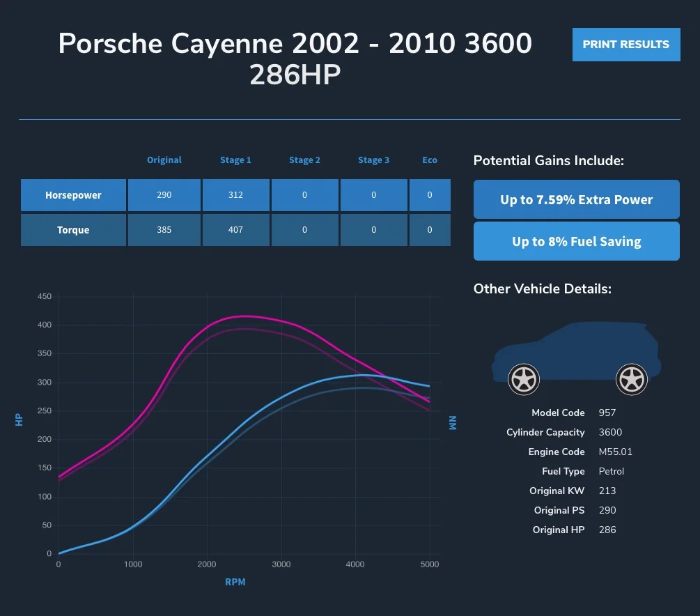Click the peak of the bright magenta torque curve
Screen dimensions: 700x616
[x=244, y=316]
